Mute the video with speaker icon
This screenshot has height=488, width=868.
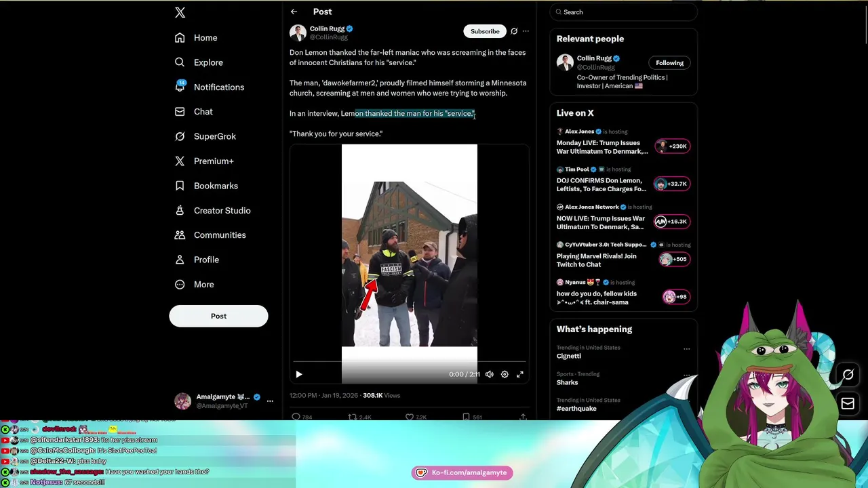490,374
